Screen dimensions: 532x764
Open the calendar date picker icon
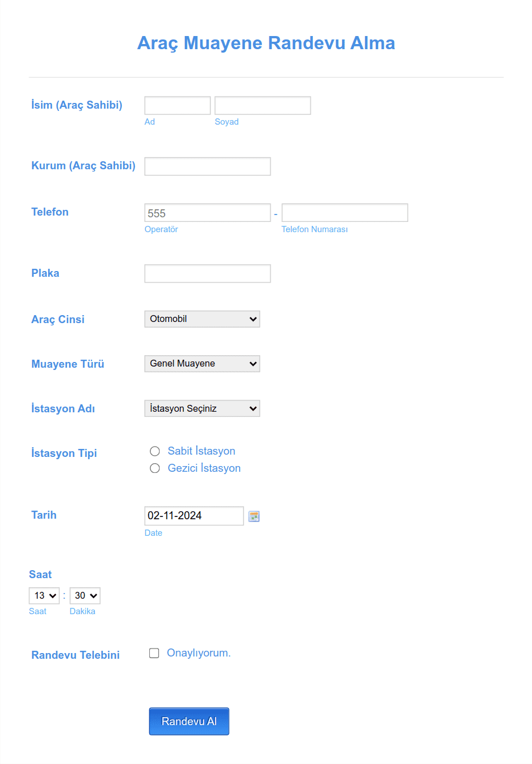click(254, 516)
